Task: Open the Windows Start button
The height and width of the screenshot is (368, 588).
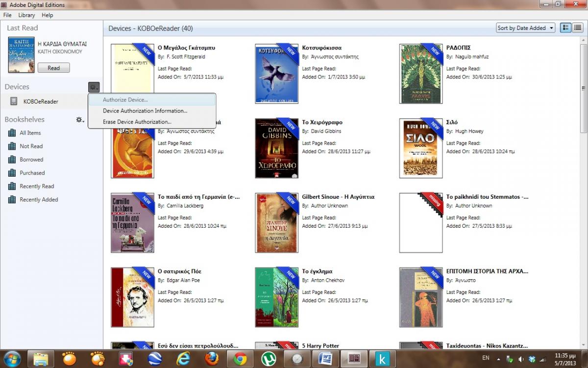Action: (x=12, y=359)
